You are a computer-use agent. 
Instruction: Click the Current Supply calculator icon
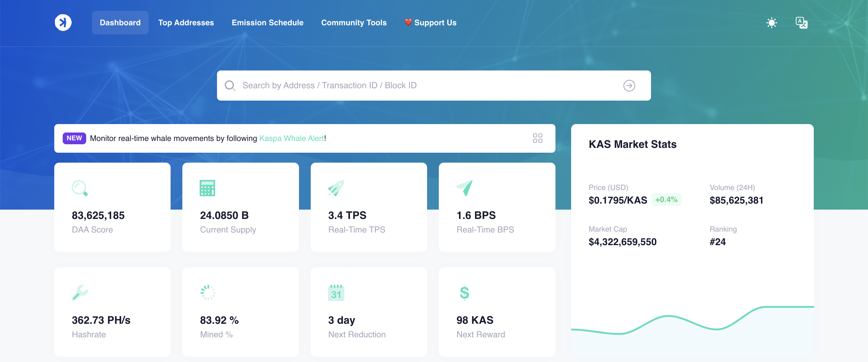pyautogui.click(x=207, y=188)
